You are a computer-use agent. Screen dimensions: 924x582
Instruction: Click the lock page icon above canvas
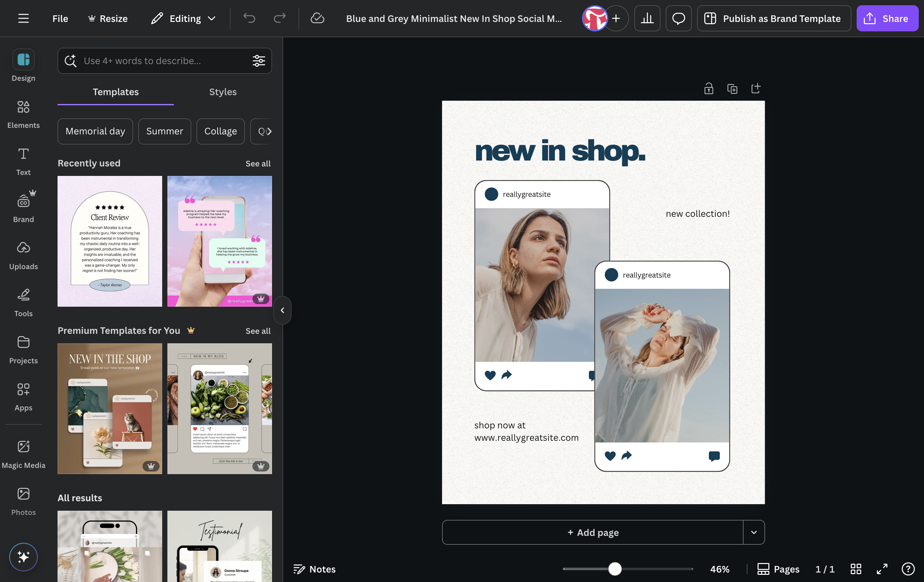708,89
